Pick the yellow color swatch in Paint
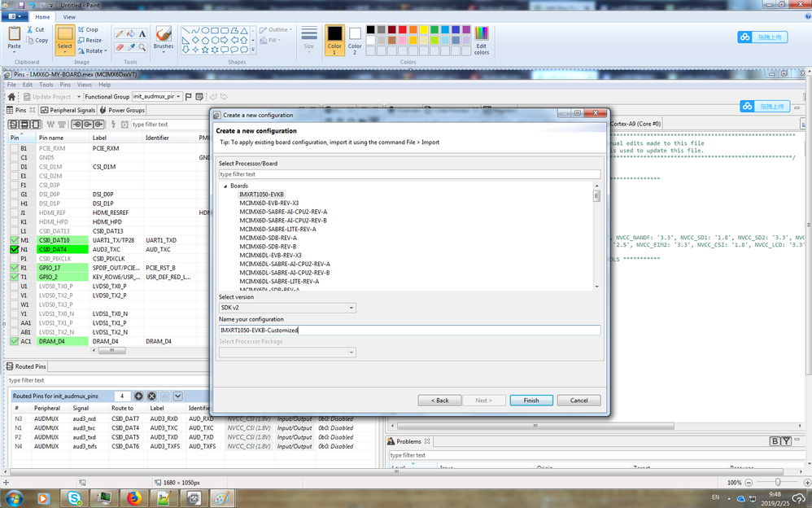Screen dimensions: 812x508 click(424, 29)
